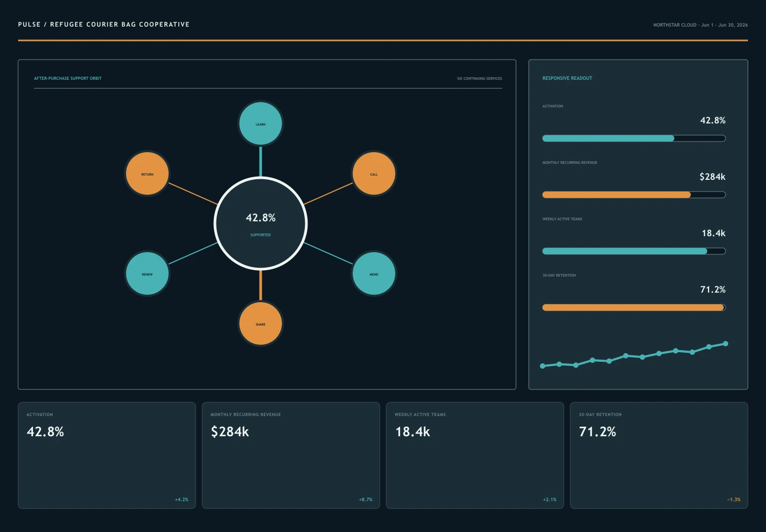Select the RETURN orbit node
The width and height of the screenshot is (766, 532).
[x=147, y=174]
